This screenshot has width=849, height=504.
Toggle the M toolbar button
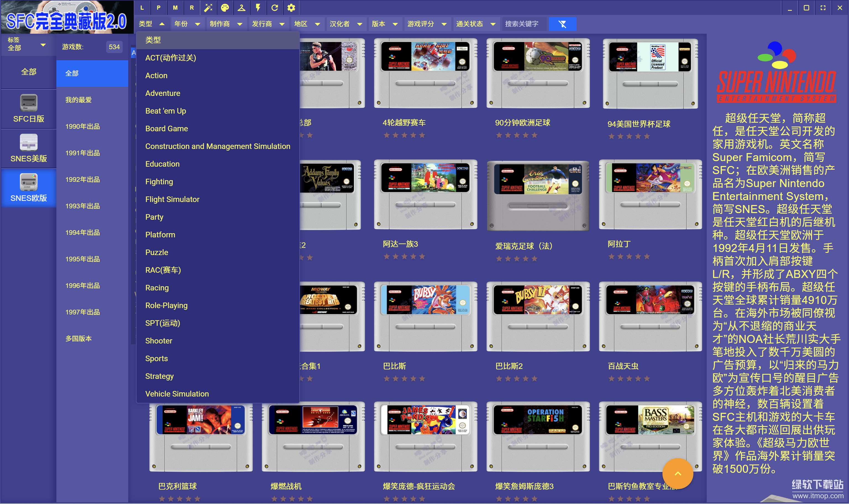175,7
